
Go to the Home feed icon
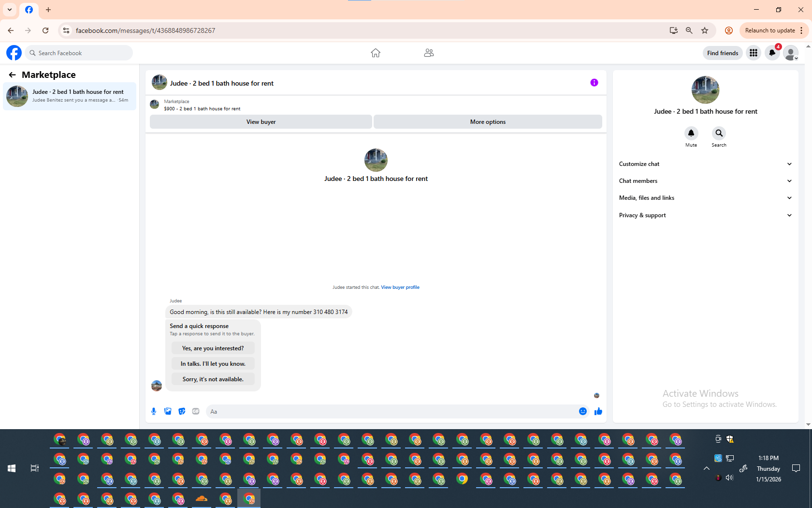tap(376, 53)
